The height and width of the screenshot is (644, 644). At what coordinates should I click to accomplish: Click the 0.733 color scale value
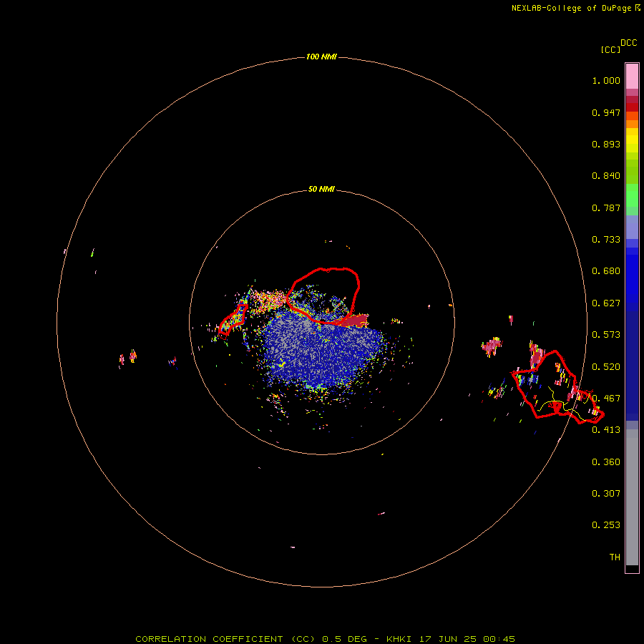pyautogui.click(x=606, y=240)
